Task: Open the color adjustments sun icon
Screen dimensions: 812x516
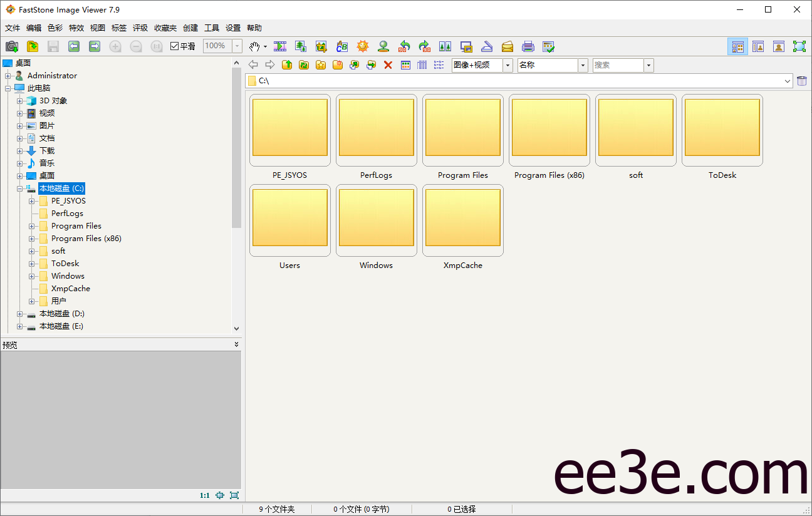Action: [362, 46]
